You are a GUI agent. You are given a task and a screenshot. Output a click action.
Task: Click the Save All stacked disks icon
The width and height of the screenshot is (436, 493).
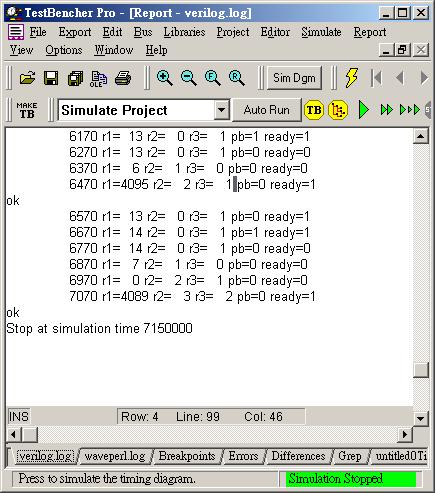[x=76, y=79]
